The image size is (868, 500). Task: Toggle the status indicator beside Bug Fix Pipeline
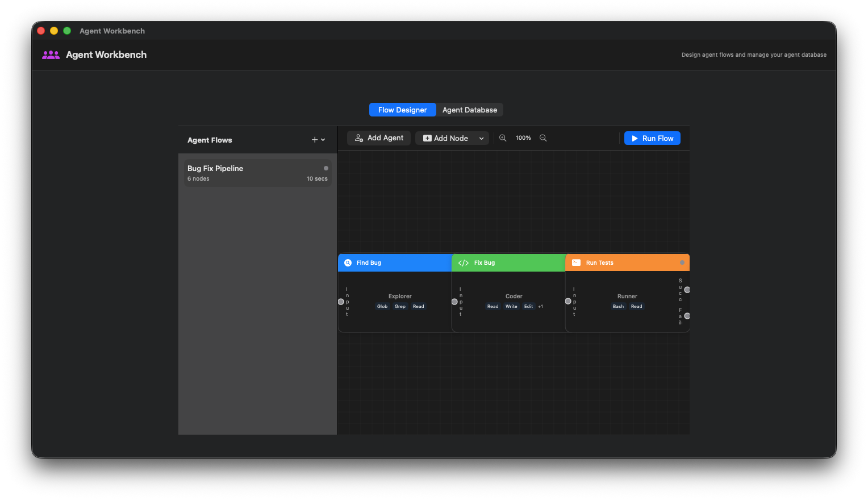tap(325, 168)
